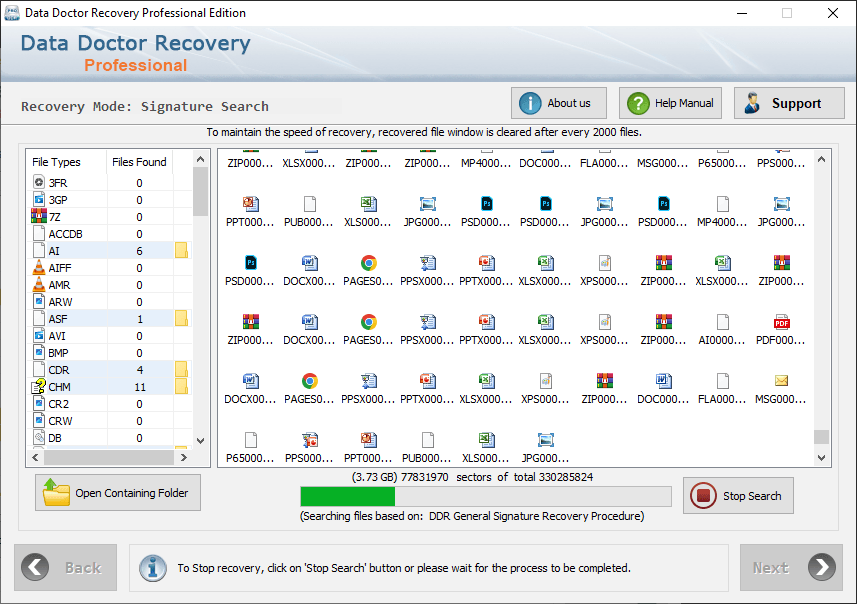Select PPS000 file in the bottom row

click(309, 440)
